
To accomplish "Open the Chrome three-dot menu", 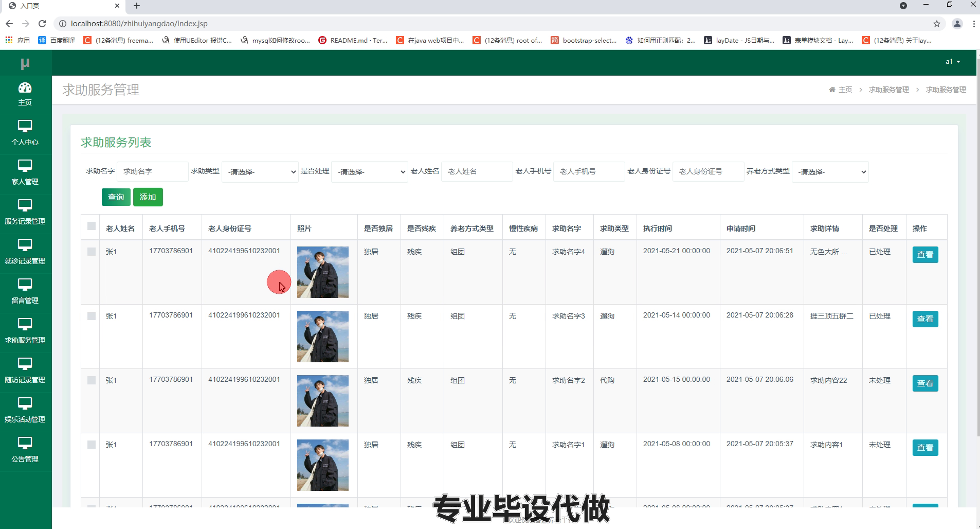I will pyautogui.click(x=974, y=24).
